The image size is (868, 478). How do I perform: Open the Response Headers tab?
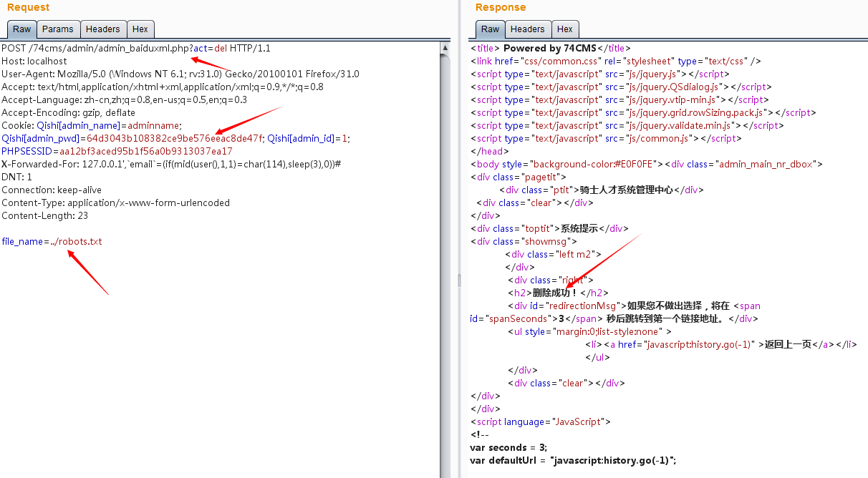coord(528,29)
